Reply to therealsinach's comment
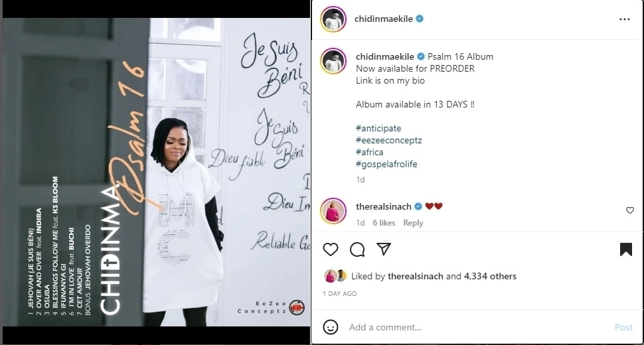 coord(413,223)
